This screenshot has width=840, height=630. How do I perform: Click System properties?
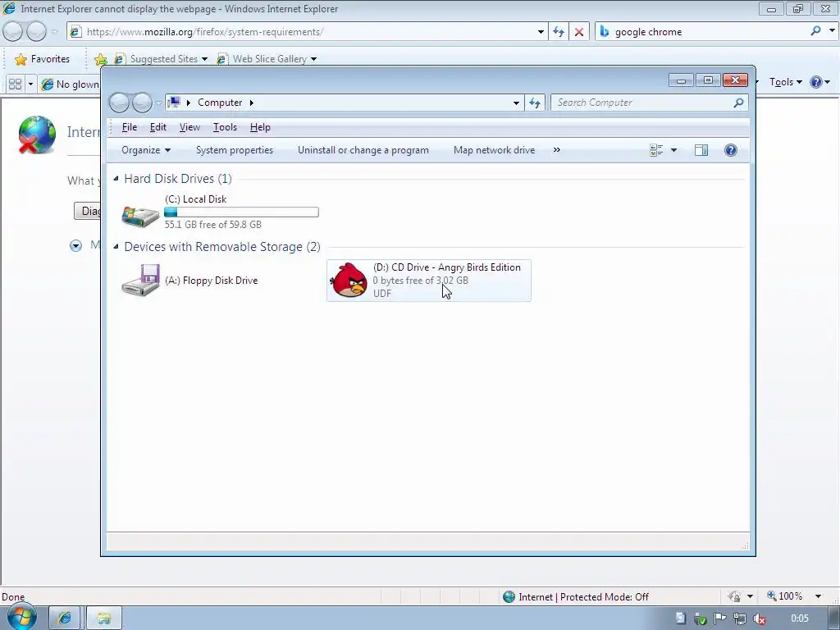click(x=235, y=150)
